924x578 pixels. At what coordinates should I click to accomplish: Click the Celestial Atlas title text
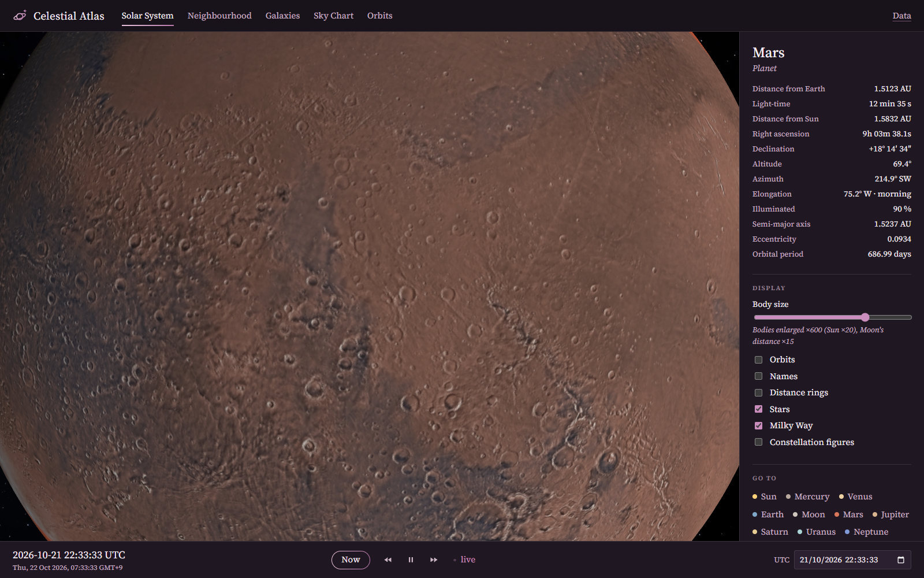click(69, 16)
